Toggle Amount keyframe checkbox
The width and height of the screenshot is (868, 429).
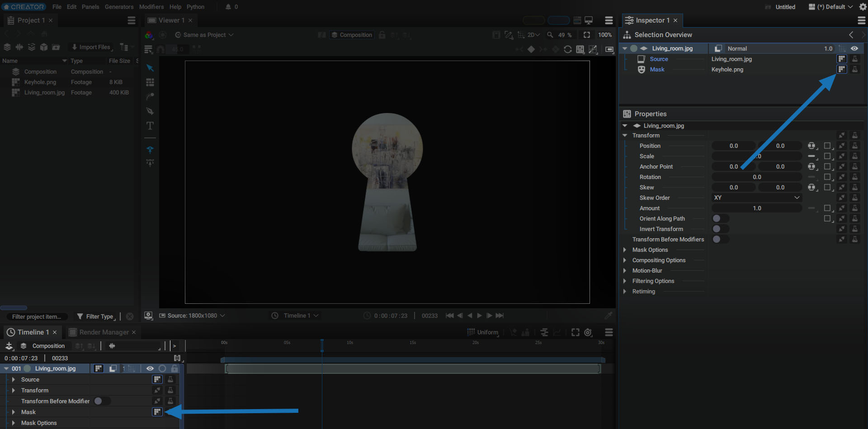coord(827,208)
